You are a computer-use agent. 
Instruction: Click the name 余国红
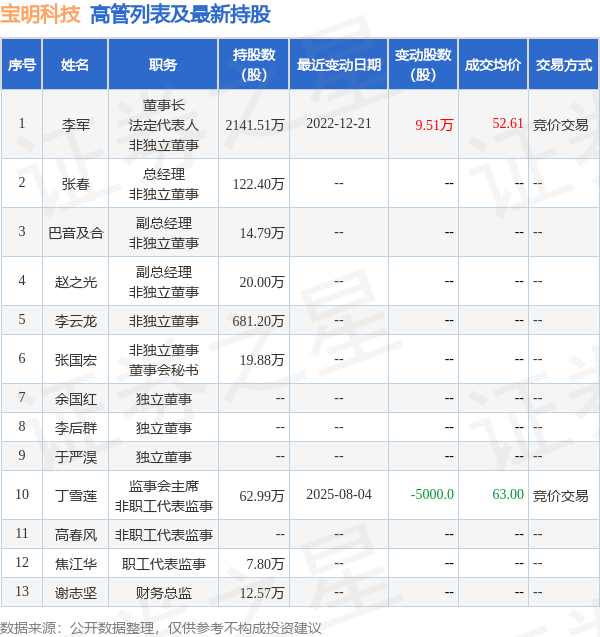tap(76, 399)
